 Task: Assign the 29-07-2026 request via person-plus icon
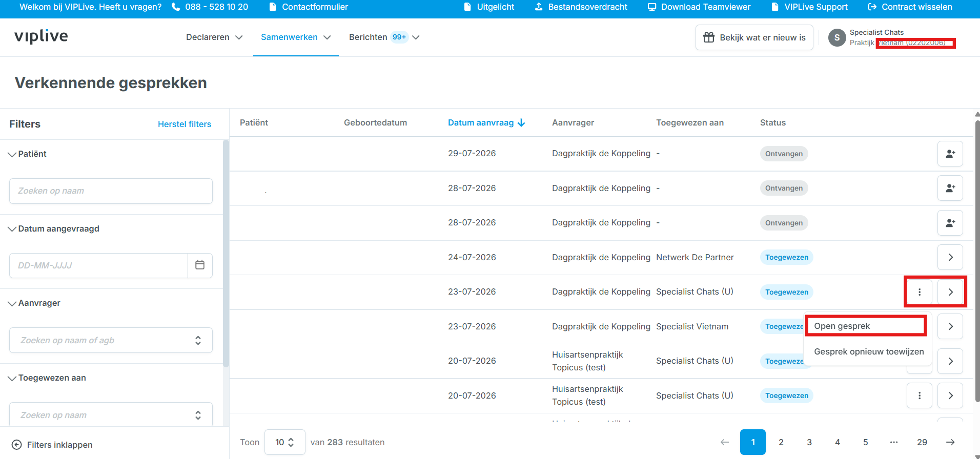pyautogui.click(x=950, y=154)
